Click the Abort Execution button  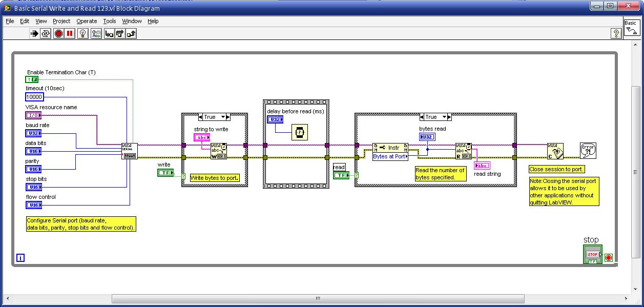(58, 34)
